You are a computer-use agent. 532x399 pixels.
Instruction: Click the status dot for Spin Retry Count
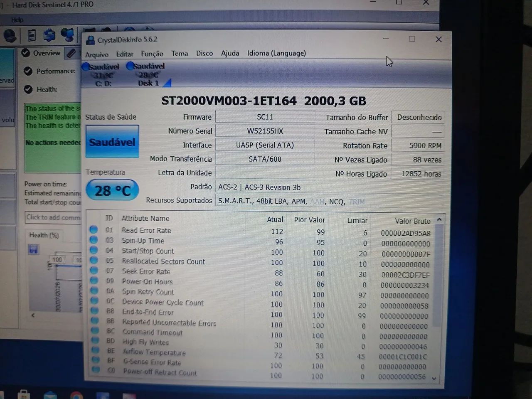tap(94, 290)
